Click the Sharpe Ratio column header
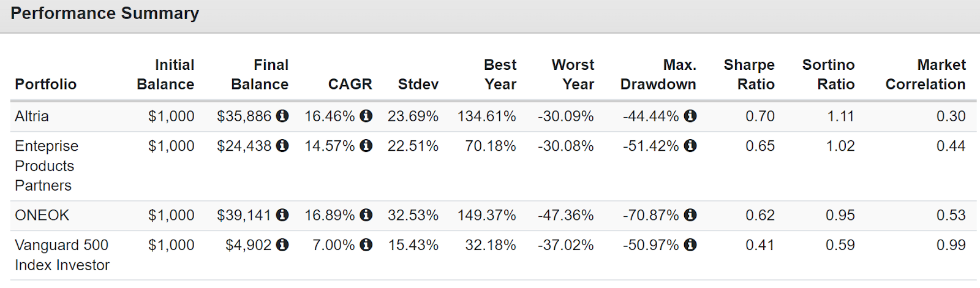The width and height of the screenshot is (980, 288). click(x=749, y=75)
